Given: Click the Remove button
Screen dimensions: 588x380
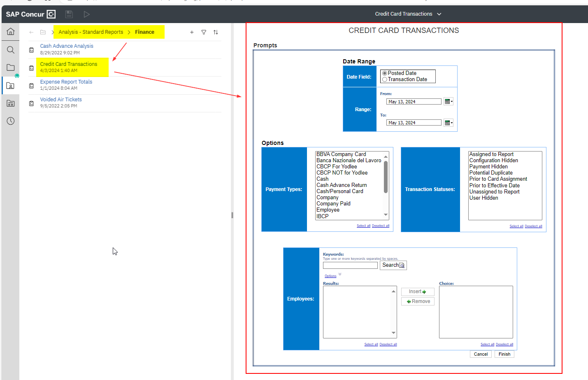Looking at the screenshot, I should 418,301.
